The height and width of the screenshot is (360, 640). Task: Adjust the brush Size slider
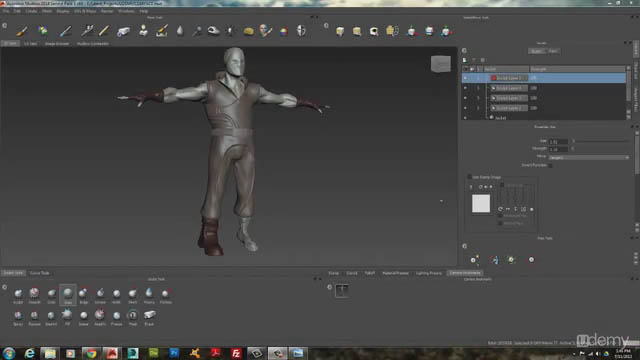coord(600,141)
